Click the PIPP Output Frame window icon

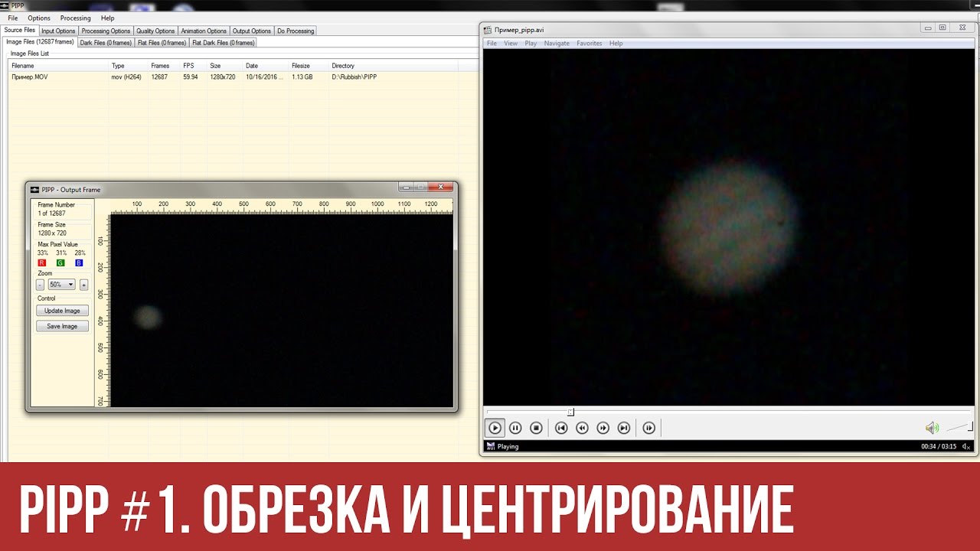[34, 189]
